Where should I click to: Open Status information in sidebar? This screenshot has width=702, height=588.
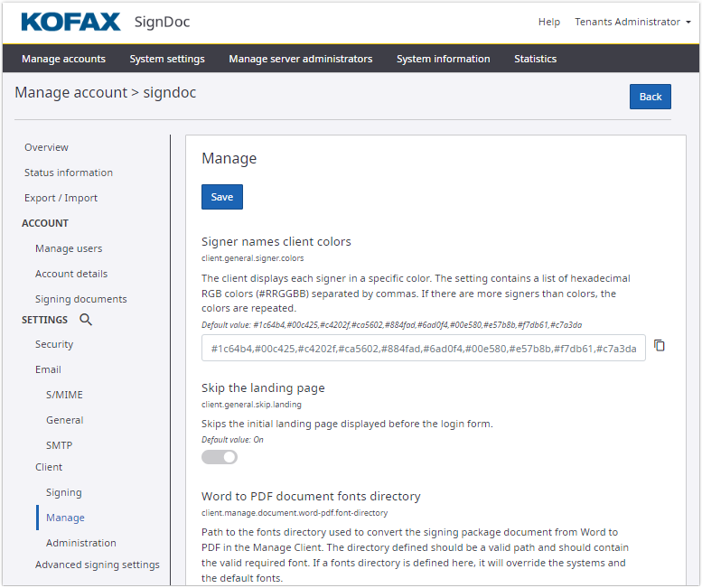pyautogui.click(x=69, y=173)
